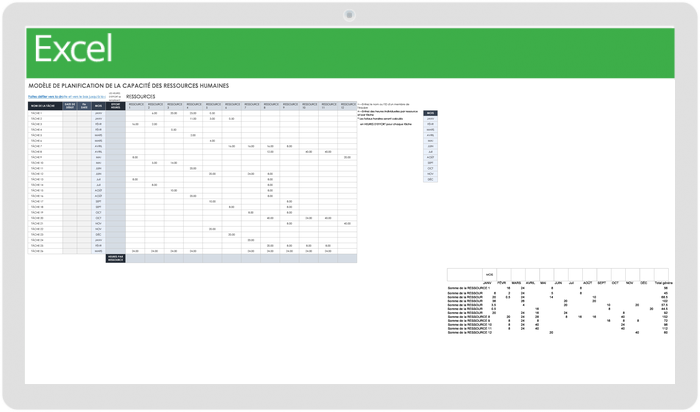This screenshot has height=412, width=700.
Task: Select the 'NOM DE LA TÂCHE' column header
Action: [45, 106]
